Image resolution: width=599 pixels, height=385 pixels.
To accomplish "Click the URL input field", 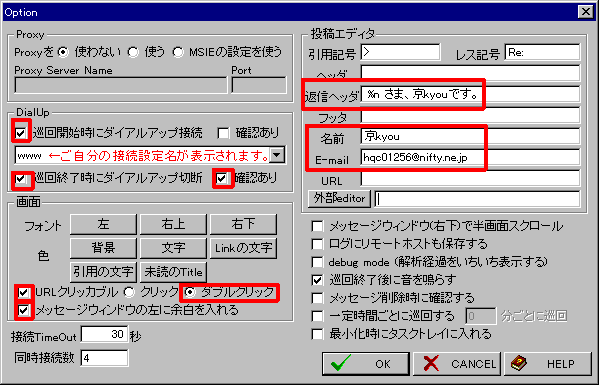I will (x=470, y=178).
